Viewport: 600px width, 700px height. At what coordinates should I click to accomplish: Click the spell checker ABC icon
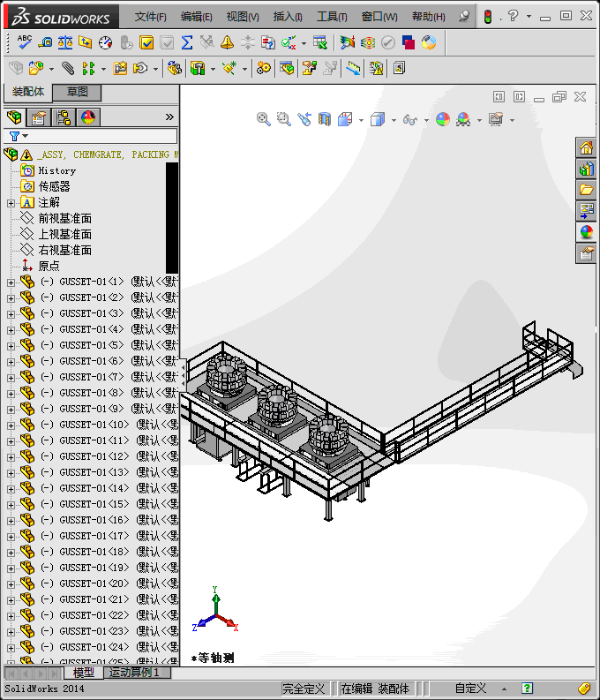point(24,42)
